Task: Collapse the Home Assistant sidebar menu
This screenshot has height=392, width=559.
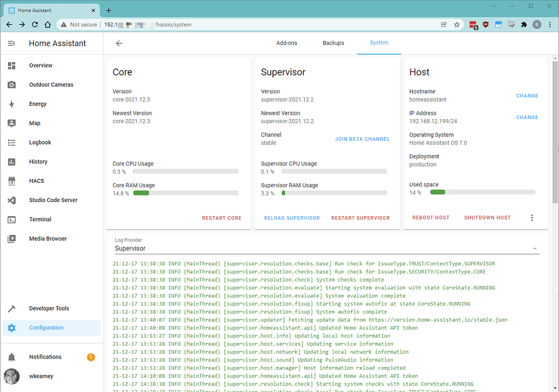Action: 11,44
